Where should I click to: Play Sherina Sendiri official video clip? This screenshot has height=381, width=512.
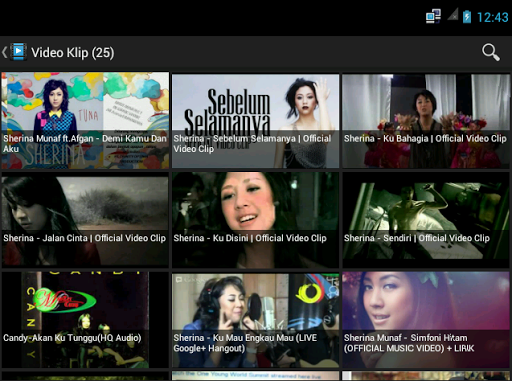point(426,220)
